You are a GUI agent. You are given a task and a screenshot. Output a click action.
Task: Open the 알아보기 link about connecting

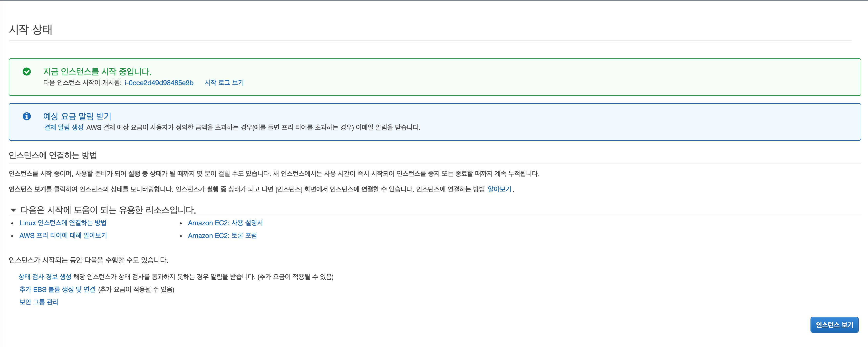click(499, 189)
